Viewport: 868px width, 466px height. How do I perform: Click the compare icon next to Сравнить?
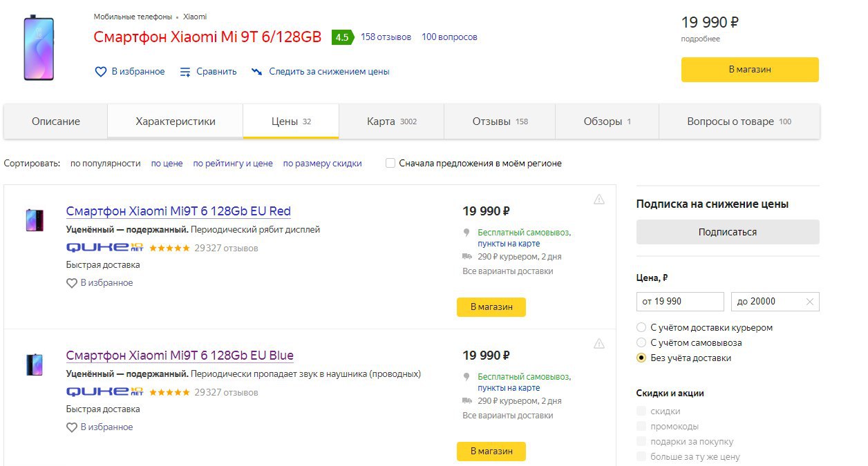185,72
